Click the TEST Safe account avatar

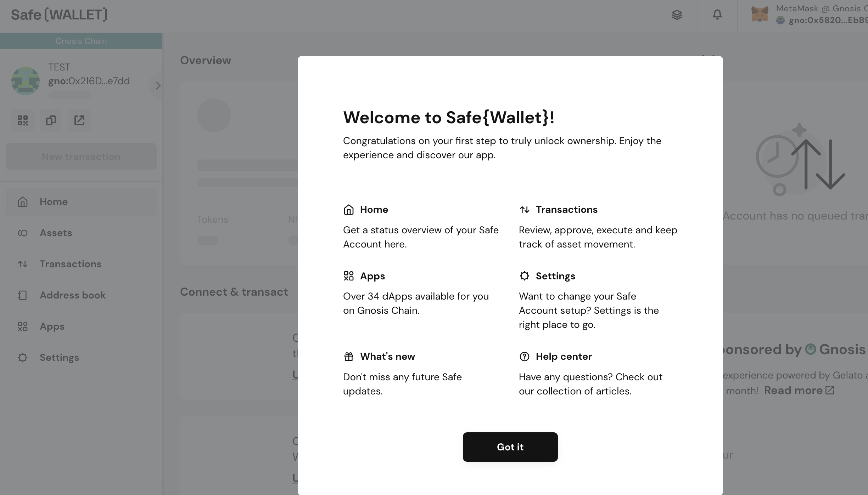(x=26, y=81)
